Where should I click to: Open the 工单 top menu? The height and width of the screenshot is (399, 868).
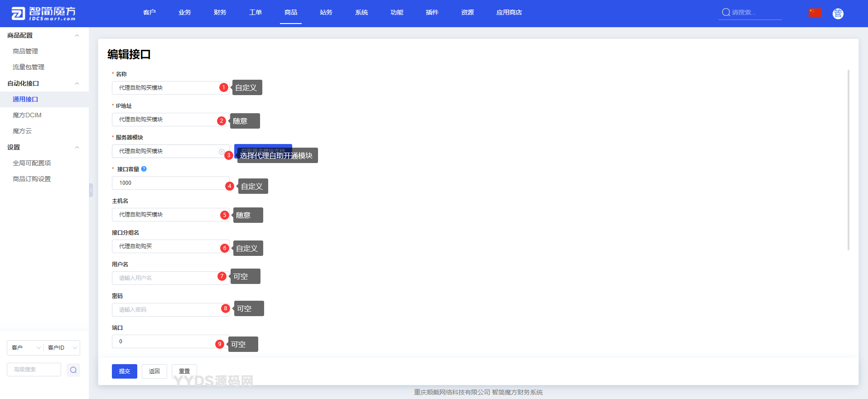[x=256, y=12]
